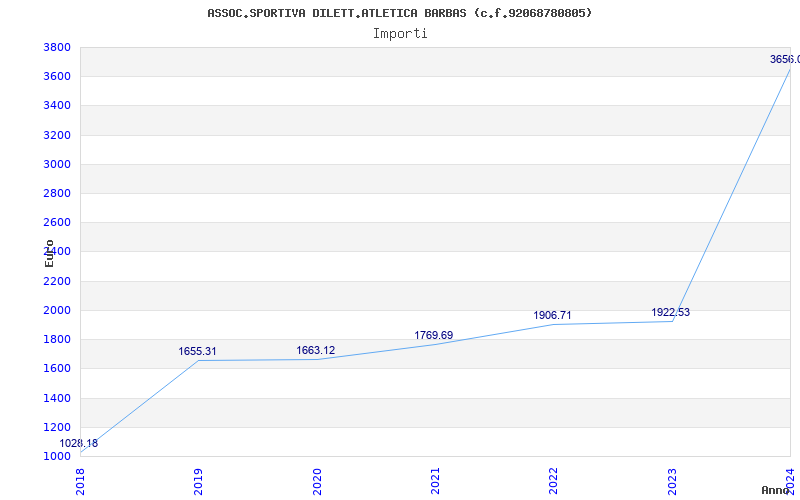Click the 1200 y-axis tick label
800x500 pixels.
pos(57,427)
